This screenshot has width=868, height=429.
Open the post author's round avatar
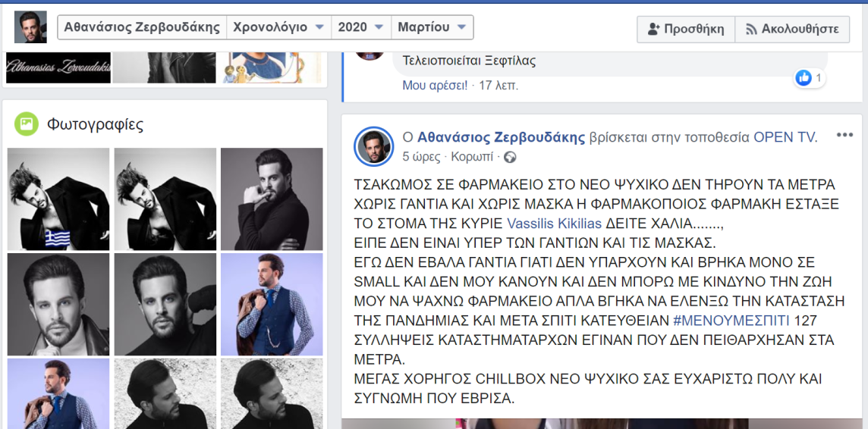373,146
